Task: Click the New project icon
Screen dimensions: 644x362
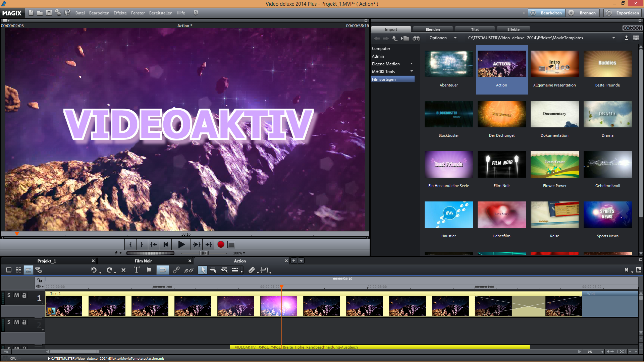Action: 31,13
